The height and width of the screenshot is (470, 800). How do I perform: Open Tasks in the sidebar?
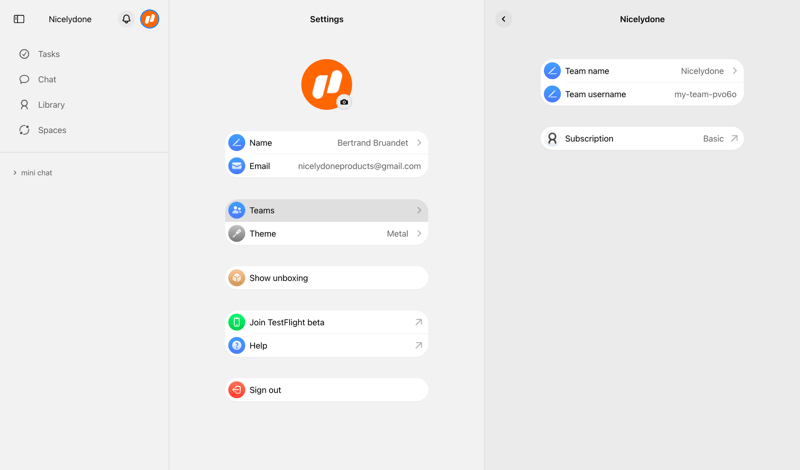[49, 54]
